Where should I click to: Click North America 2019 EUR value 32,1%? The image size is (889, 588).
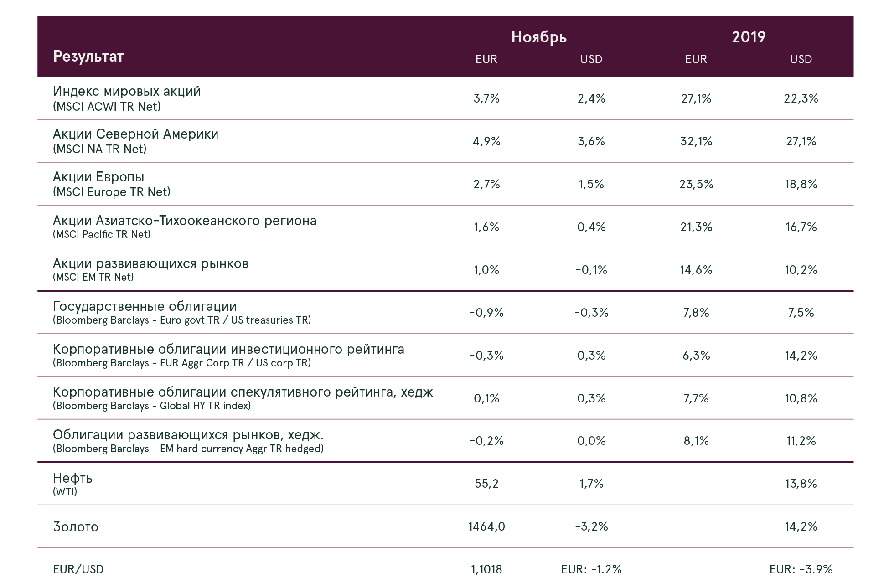pos(696,142)
